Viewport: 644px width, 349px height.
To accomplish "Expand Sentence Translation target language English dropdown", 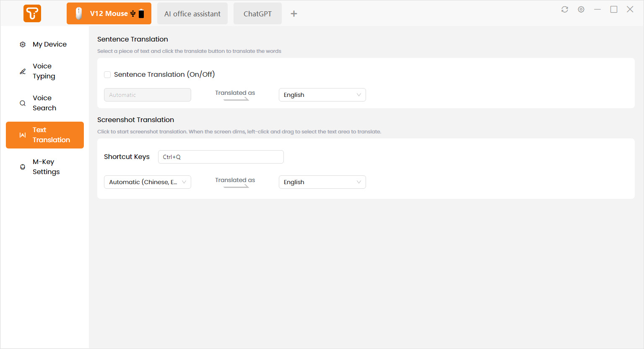I will pos(322,95).
